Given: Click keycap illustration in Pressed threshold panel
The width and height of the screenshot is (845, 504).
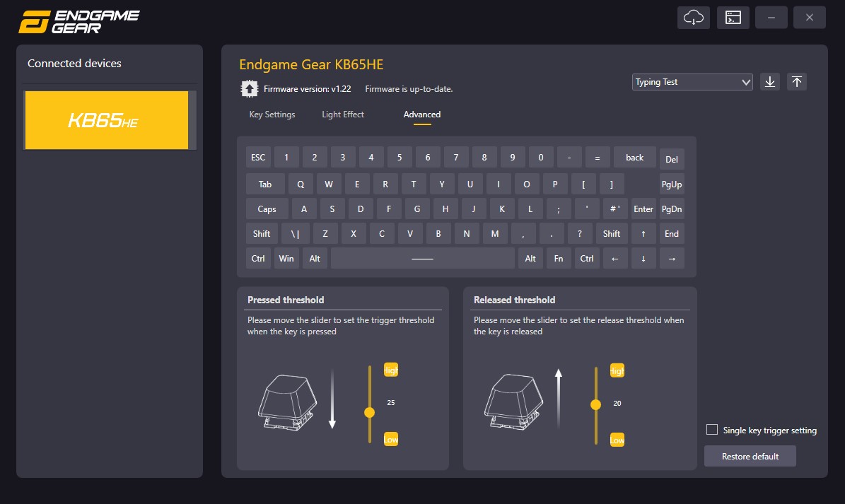Looking at the screenshot, I should [287, 402].
